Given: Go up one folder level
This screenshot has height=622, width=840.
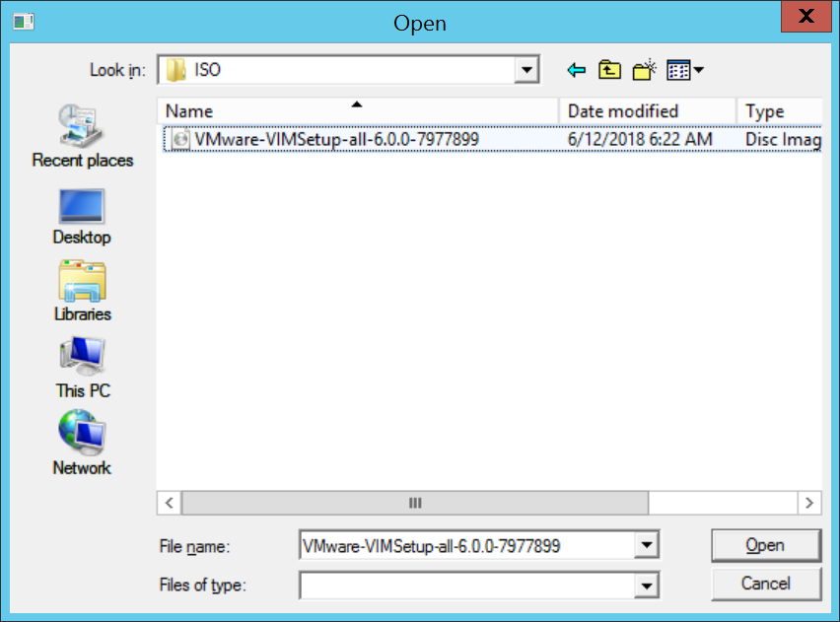Looking at the screenshot, I should (x=609, y=70).
